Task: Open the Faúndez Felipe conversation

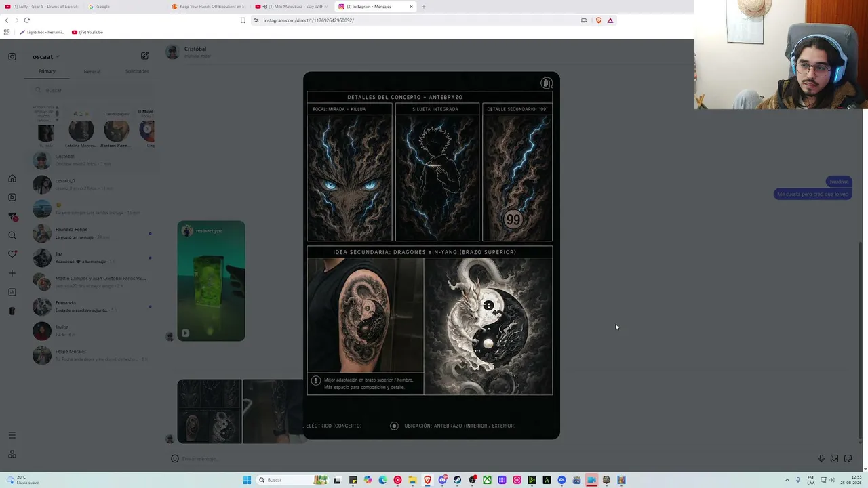Action: coord(94,233)
